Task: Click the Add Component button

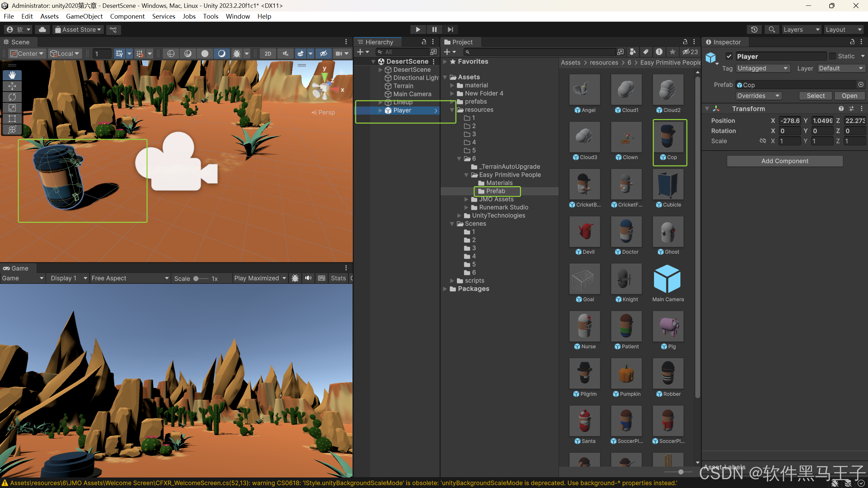Action: pos(785,161)
